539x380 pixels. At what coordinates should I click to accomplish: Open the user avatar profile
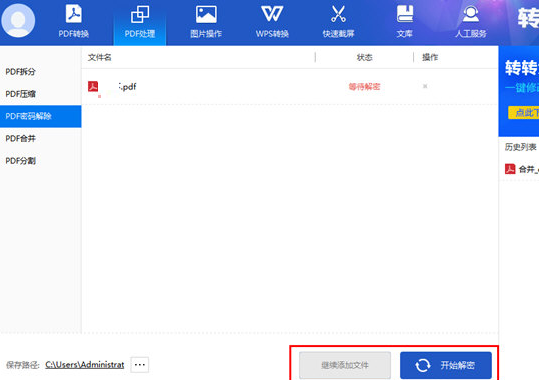pos(18,21)
